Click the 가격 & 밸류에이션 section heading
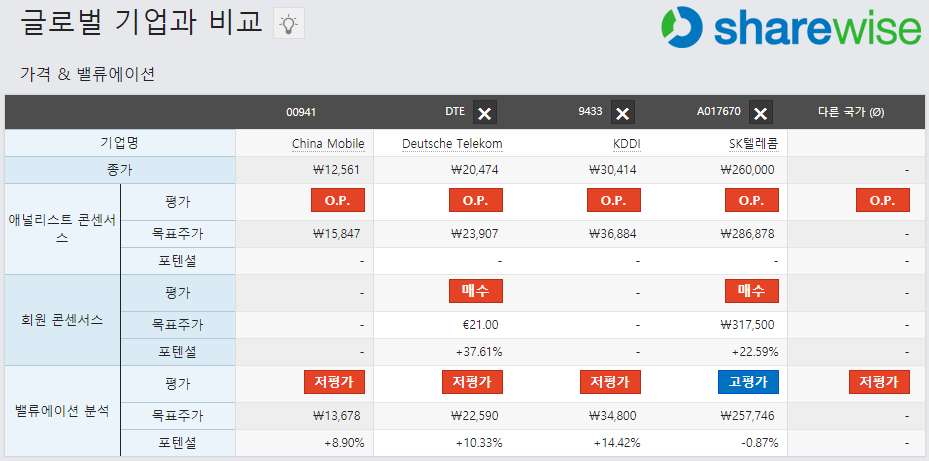 click(87, 74)
